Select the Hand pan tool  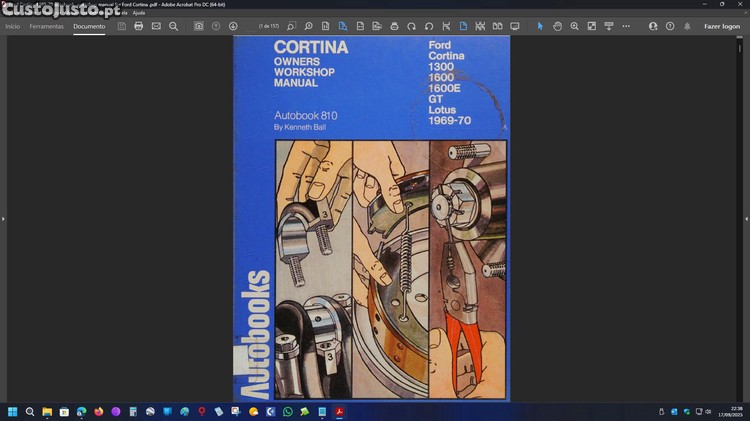coord(557,26)
